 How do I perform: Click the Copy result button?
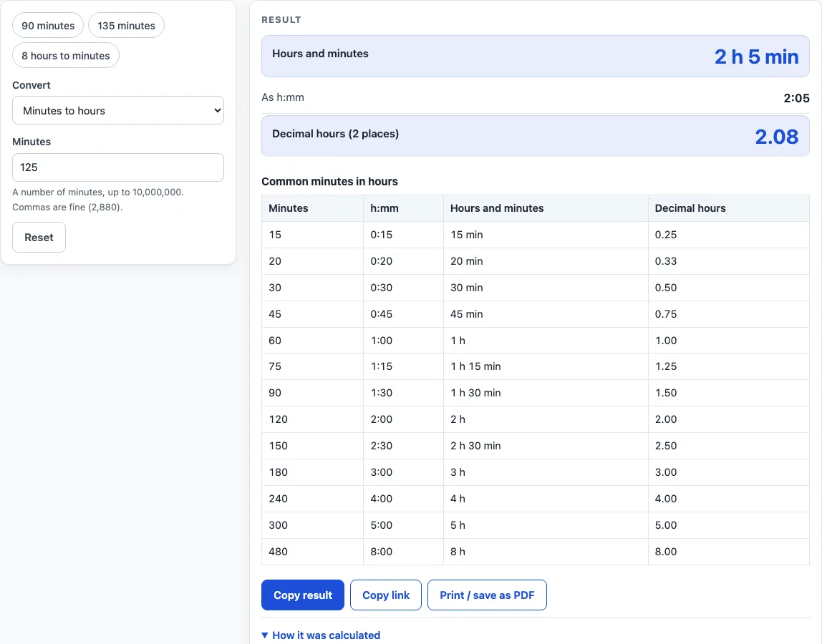tap(302, 595)
